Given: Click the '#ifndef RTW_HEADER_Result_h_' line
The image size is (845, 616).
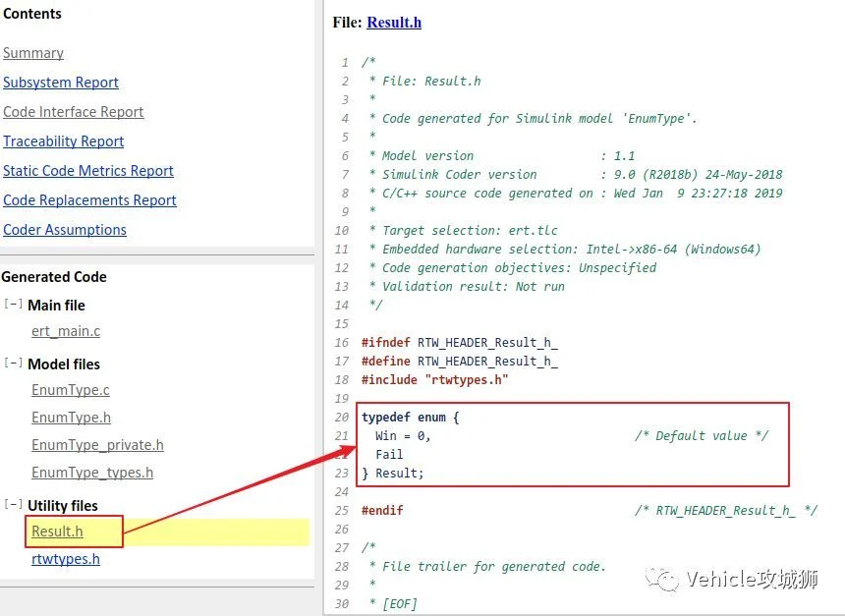Looking at the screenshot, I should click(x=460, y=342).
